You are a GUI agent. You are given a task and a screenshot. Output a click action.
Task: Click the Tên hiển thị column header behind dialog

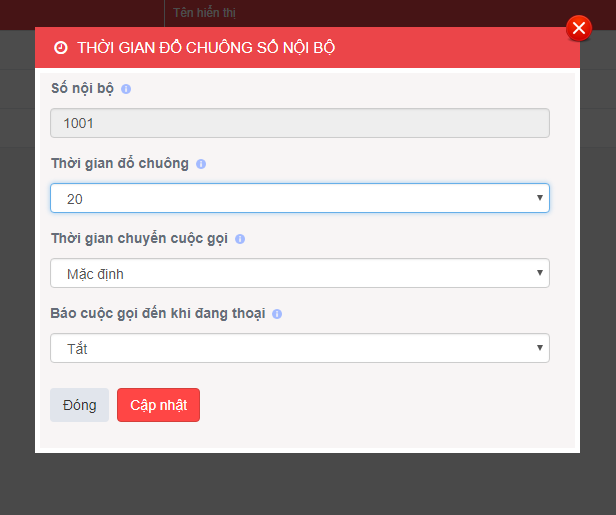tap(204, 13)
